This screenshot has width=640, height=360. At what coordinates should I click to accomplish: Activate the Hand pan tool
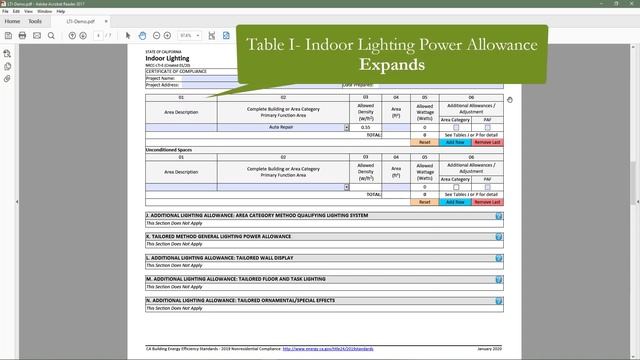[142, 36]
